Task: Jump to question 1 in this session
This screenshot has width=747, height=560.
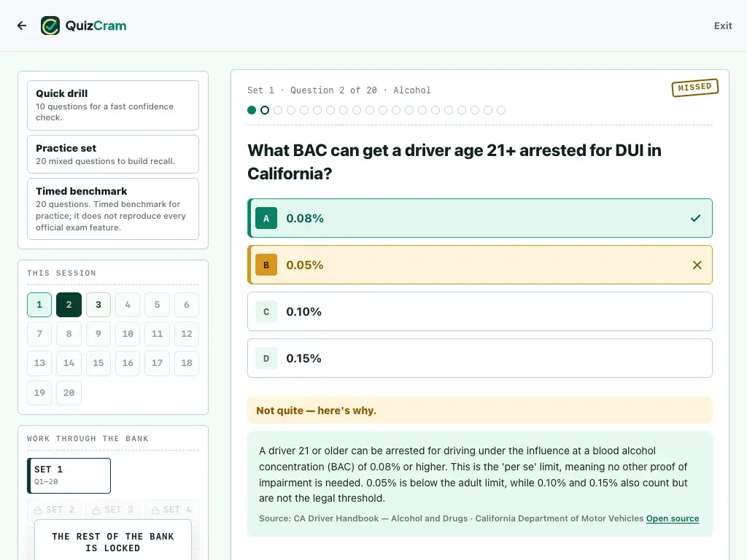Action: (39, 305)
